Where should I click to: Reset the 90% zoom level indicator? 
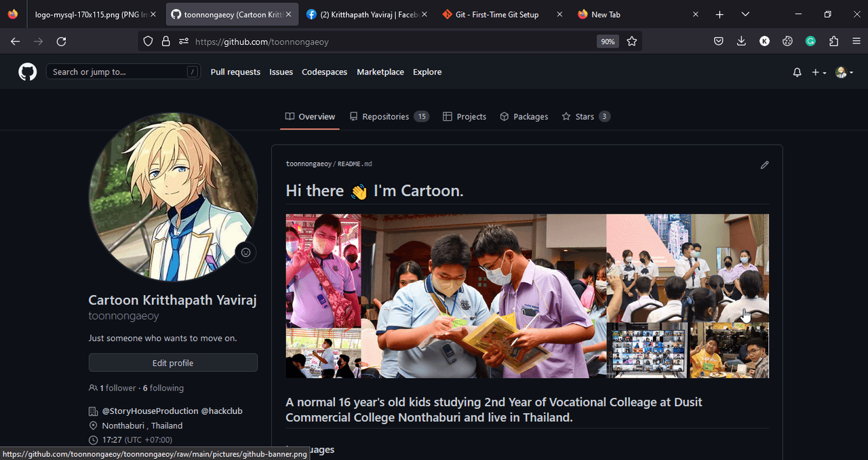click(608, 41)
